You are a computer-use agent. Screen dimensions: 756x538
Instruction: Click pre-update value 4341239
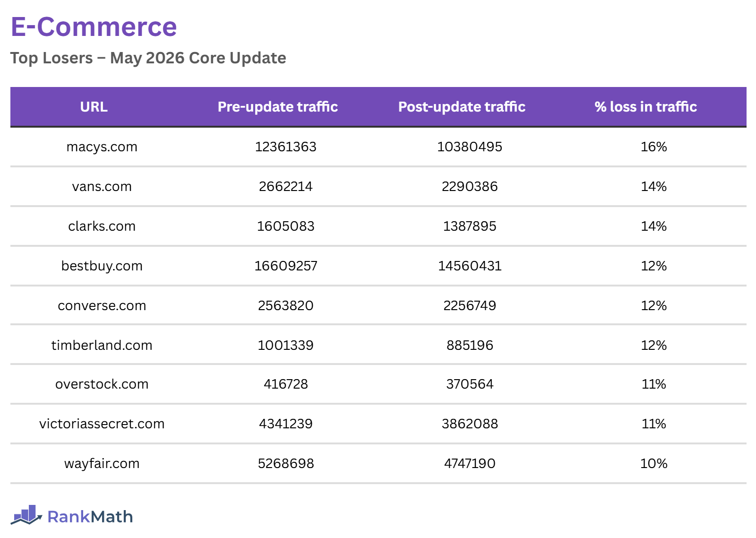point(286,424)
